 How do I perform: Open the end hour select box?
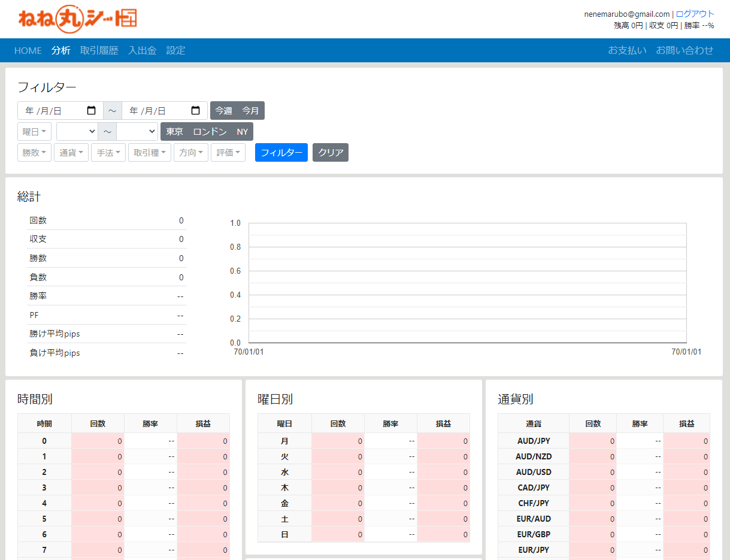point(137,132)
